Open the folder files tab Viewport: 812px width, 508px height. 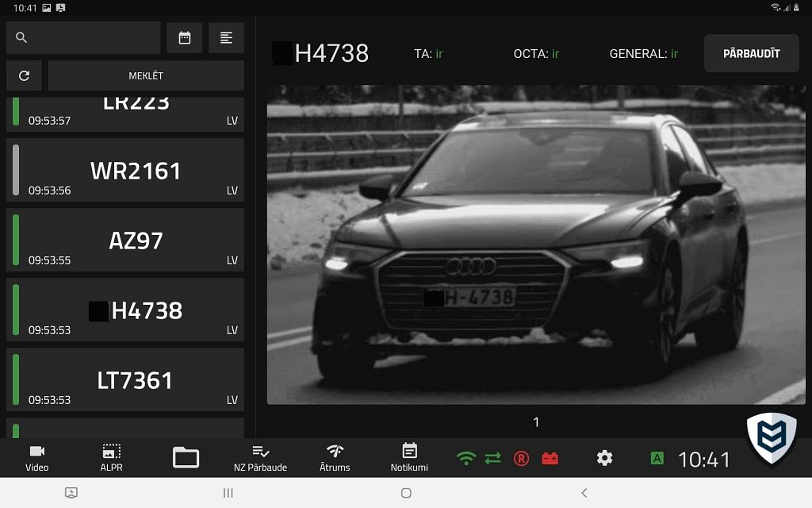[x=186, y=458]
